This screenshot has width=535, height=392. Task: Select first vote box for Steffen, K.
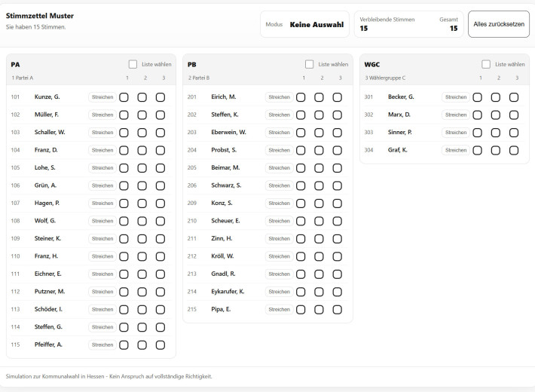click(x=301, y=115)
